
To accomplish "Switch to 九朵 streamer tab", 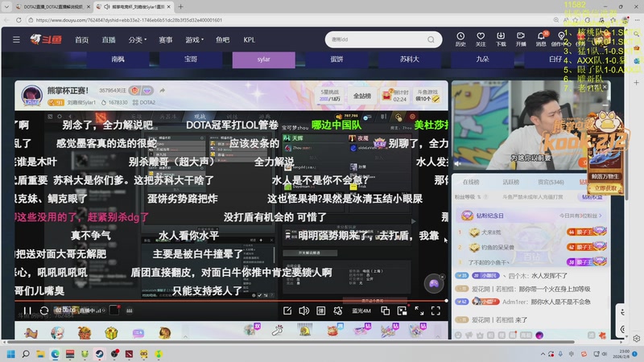I will 482,60.
